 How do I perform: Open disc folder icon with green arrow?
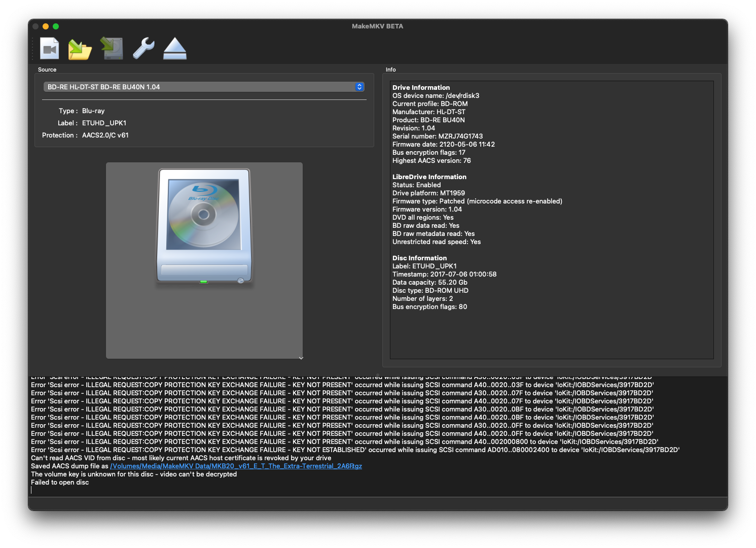80,49
